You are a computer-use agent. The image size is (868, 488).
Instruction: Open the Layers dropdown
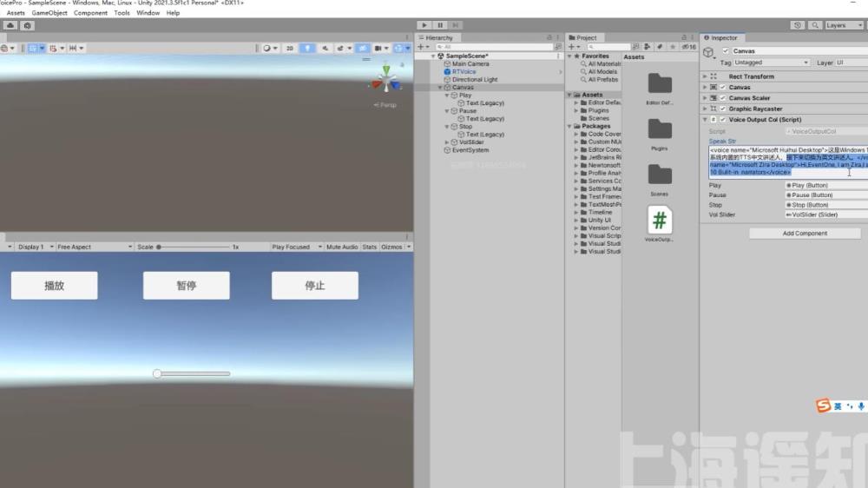pyautogui.click(x=844, y=25)
